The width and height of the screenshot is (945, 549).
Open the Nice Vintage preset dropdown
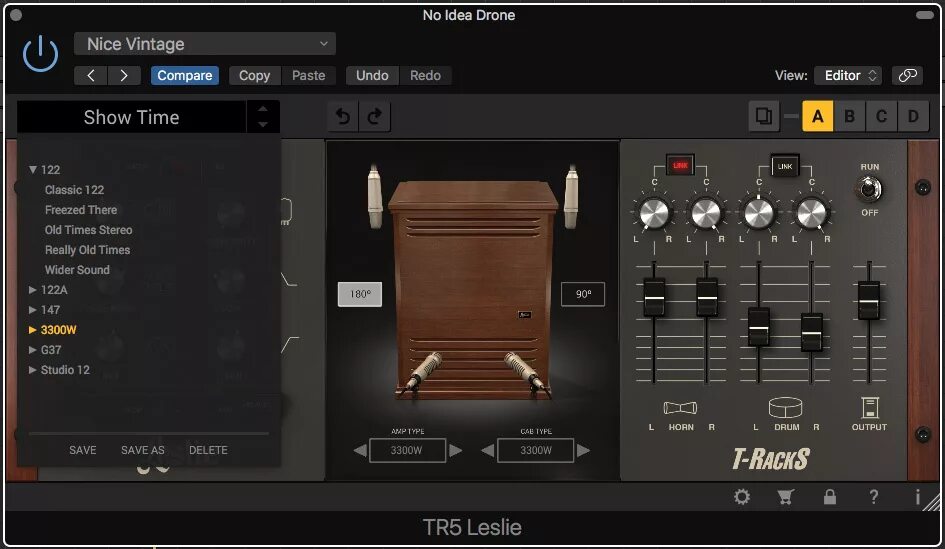coord(205,44)
